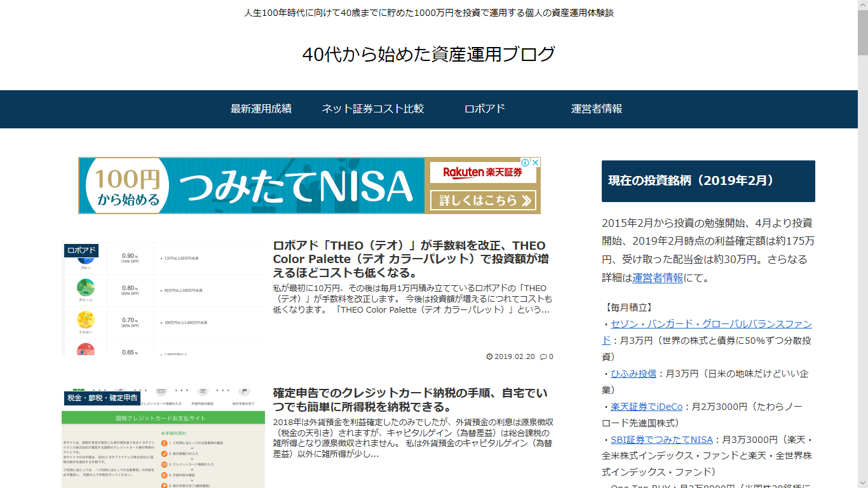Close the Rakuten banner ad
Screen dimensions: 868x488
pyautogui.click(x=536, y=162)
